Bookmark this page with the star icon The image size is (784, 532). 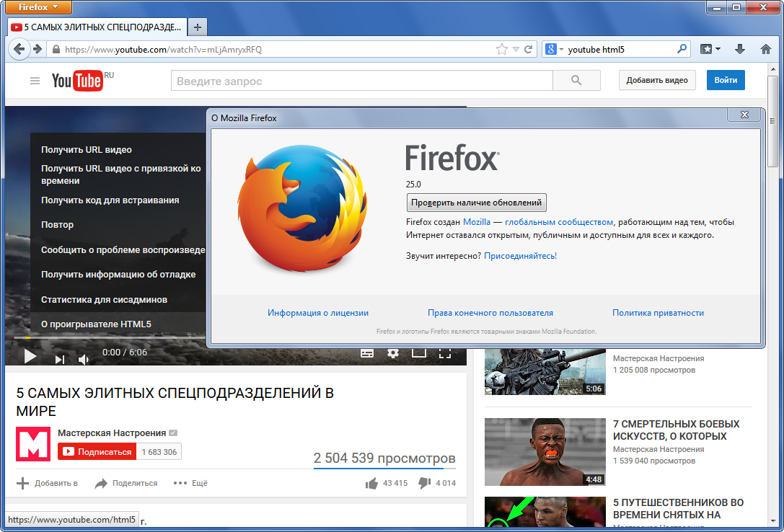[x=501, y=49]
